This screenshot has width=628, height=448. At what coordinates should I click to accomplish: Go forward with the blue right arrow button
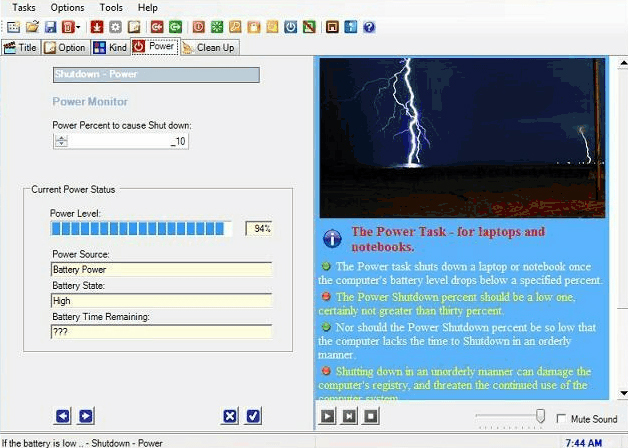coord(86,416)
